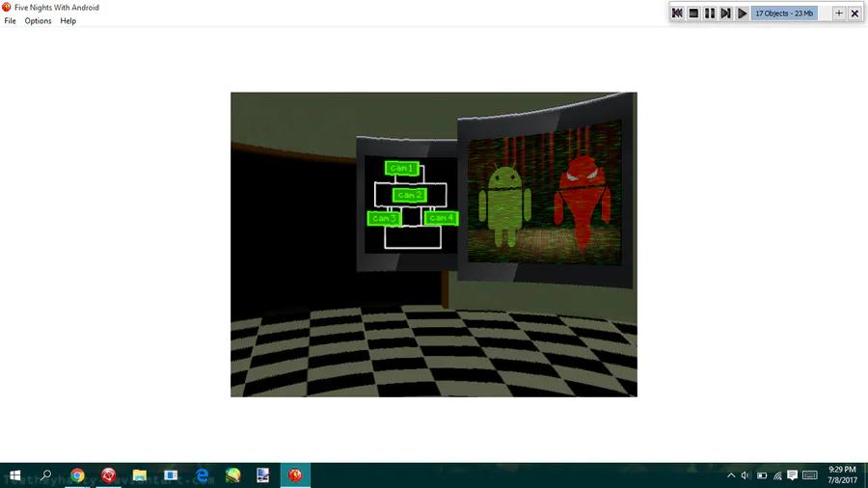The height and width of the screenshot is (488, 868).
Task: Click the red round app icon on taskbar
Action: [x=108, y=475]
